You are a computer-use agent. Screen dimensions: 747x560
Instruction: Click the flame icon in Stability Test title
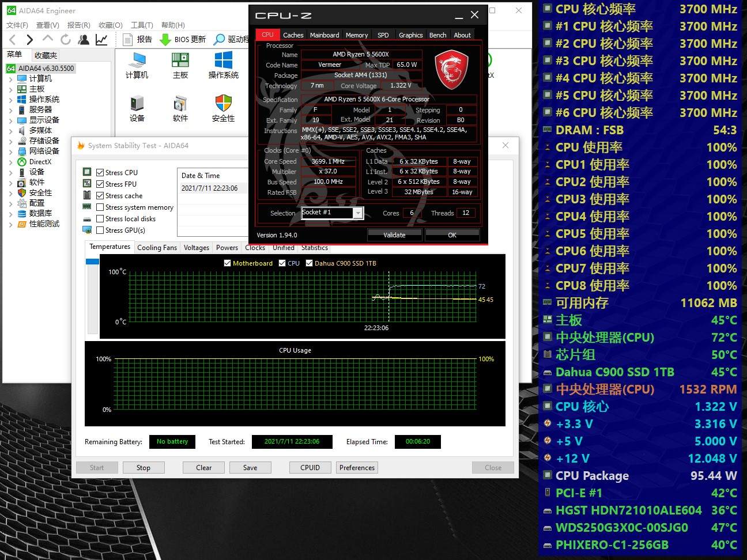81,145
